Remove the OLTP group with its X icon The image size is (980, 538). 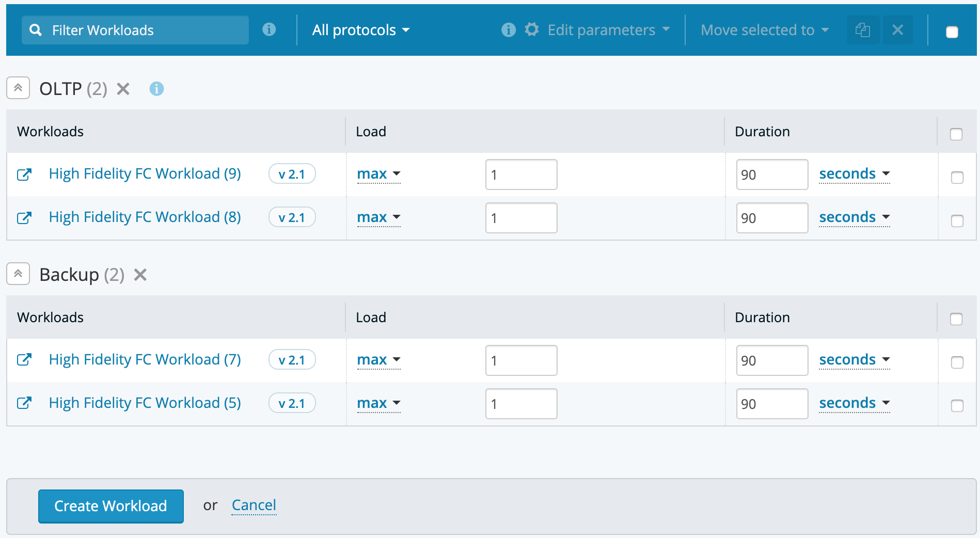point(123,89)
